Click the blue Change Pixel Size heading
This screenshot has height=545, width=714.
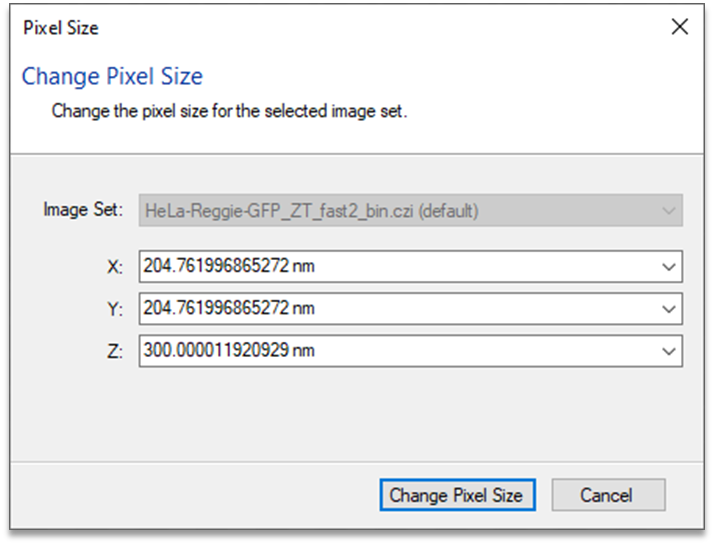click(x=112, y=76)
